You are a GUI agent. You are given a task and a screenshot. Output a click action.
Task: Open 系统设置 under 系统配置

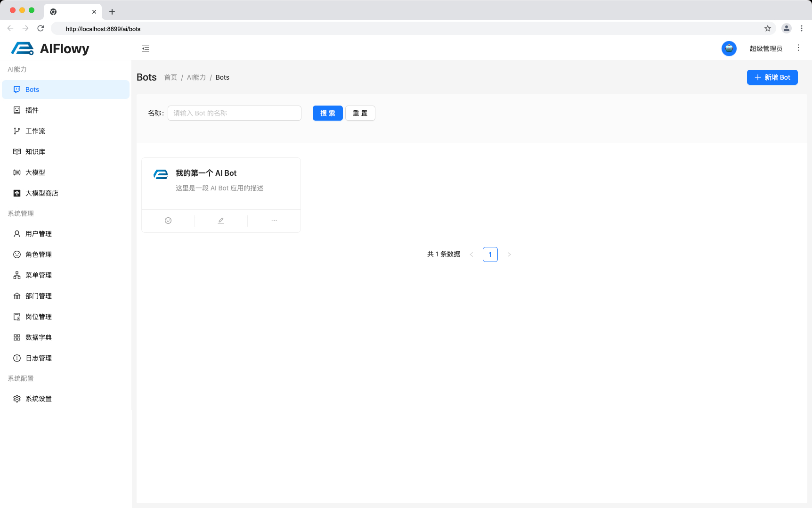coord(39,398)
